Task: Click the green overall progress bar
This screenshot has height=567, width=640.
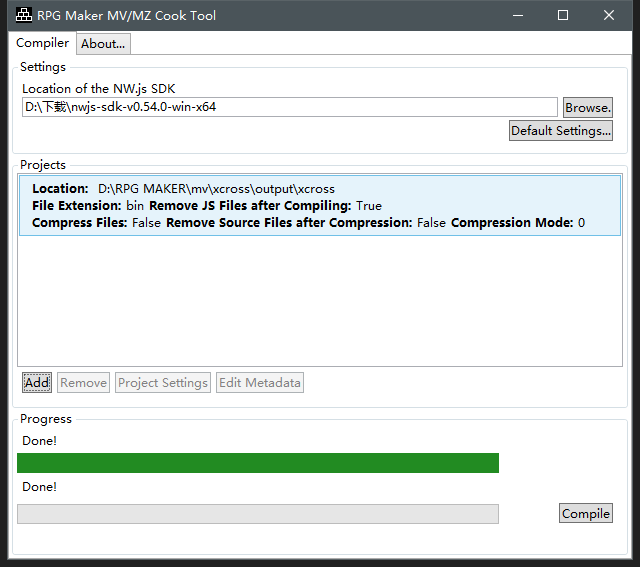Action: (258, 463)
